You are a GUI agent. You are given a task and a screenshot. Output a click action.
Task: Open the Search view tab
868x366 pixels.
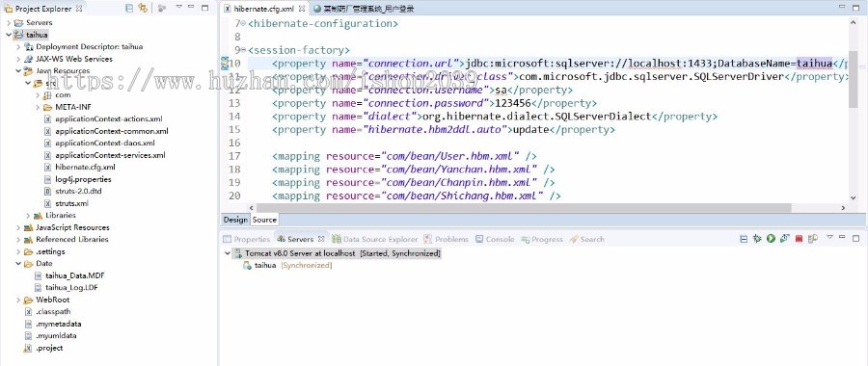586,240
